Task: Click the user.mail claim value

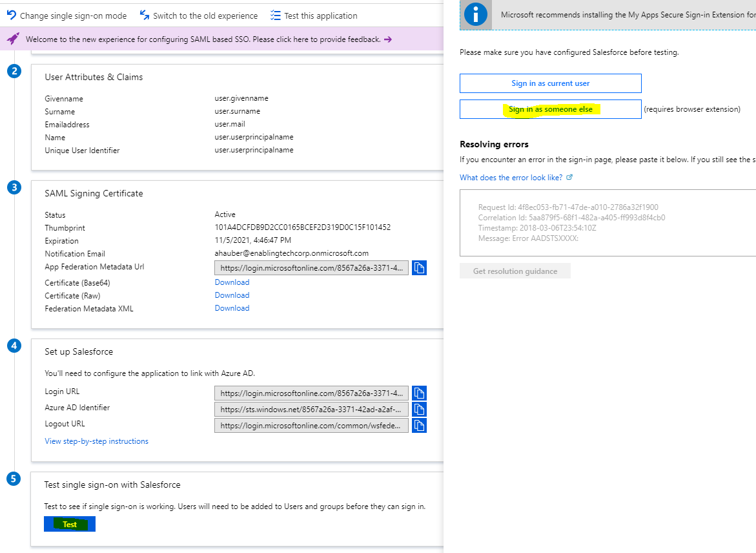Action: 230,124
